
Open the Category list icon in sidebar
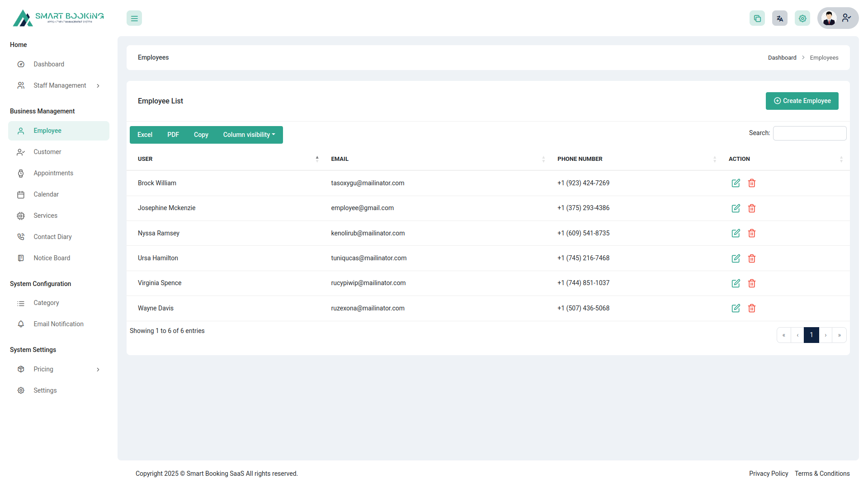21,303
